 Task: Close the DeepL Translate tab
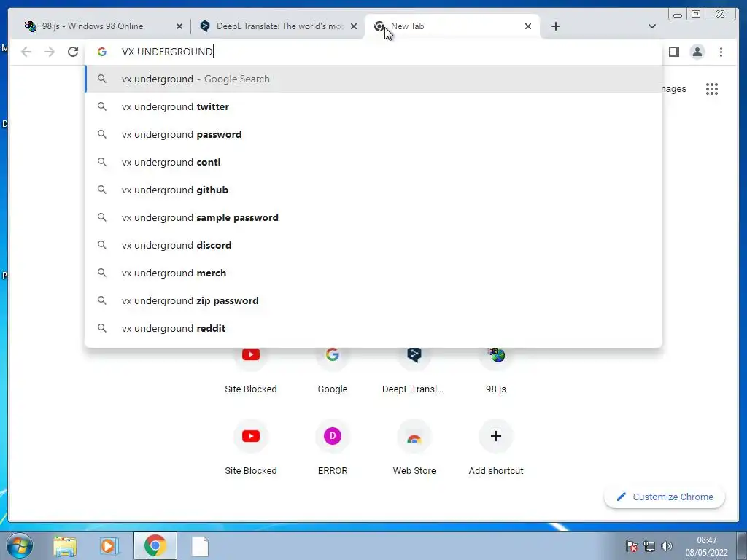[x=354, y=26]
